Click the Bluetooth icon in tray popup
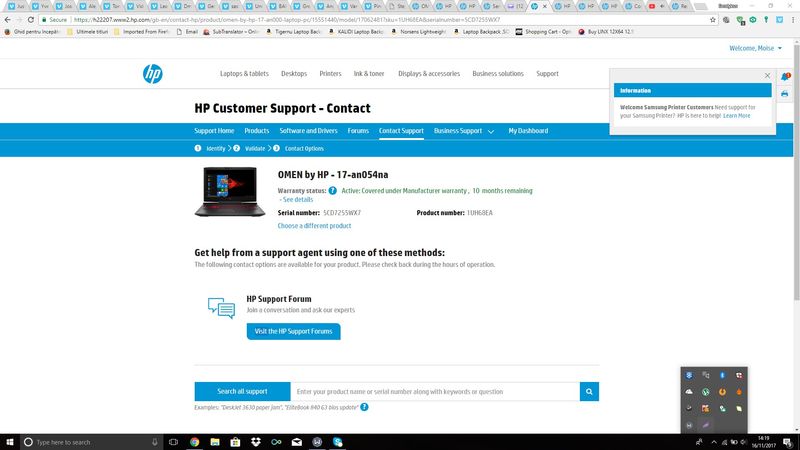The width and height of the screenshot is (800, 450). (722, 375)
